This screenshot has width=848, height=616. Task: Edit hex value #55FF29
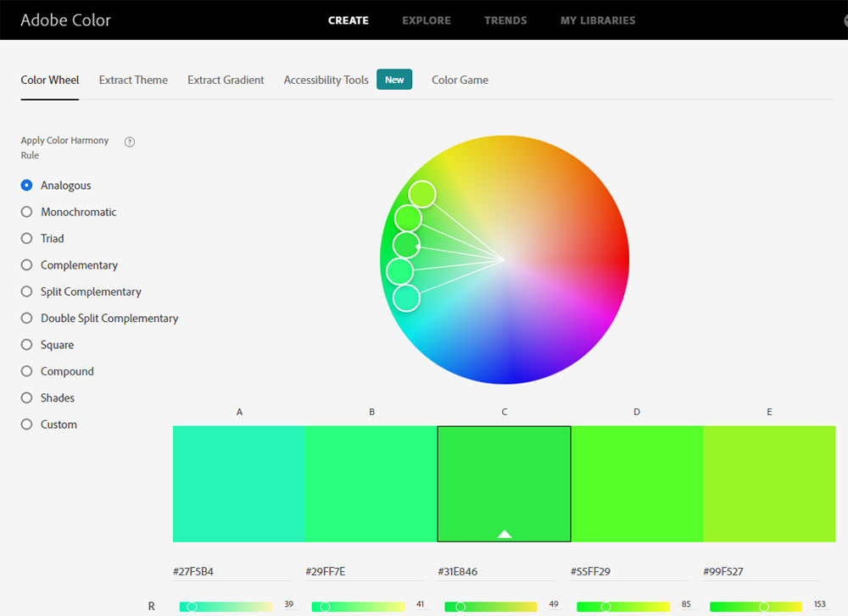click(x=629, y=572)
